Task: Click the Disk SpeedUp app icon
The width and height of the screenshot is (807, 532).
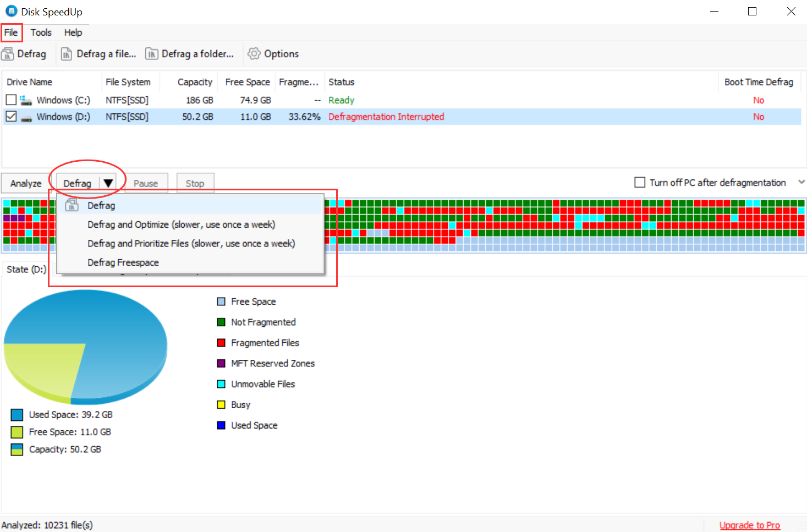Action: click(11, 12)
